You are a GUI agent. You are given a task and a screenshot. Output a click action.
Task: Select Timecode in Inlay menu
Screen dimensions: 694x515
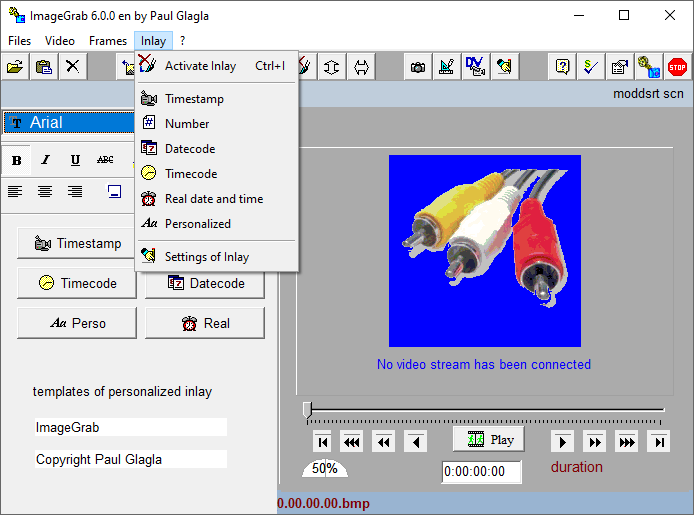(216, 173)
